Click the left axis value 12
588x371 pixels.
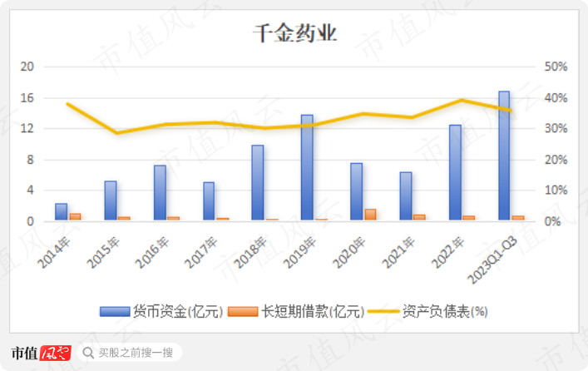tap(27, 129)
